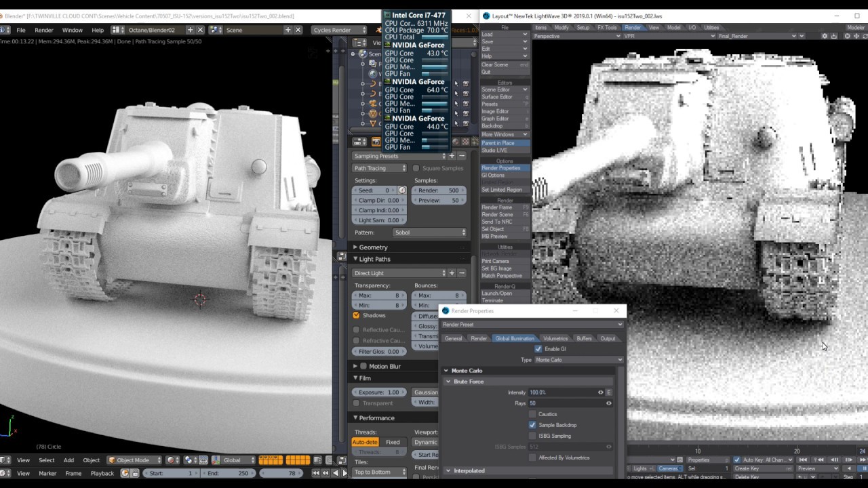Open the Path Tracing integrator dropdown

(x=380, y=168)
